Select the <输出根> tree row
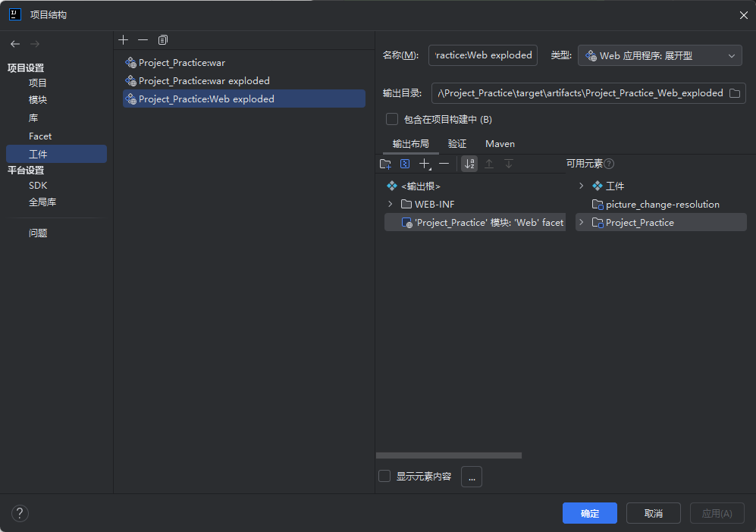The height and width of the screenshot is (532, 756). pos(475,186)
